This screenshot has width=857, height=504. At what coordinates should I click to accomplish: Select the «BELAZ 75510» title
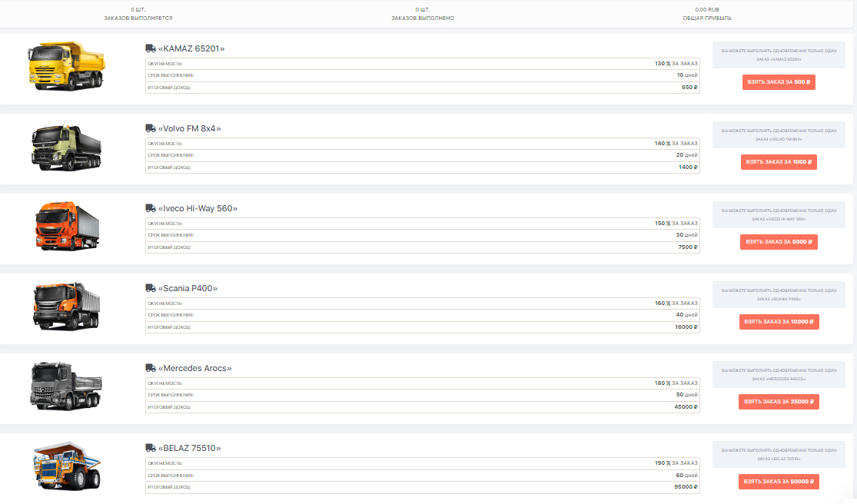pos(190,448)
